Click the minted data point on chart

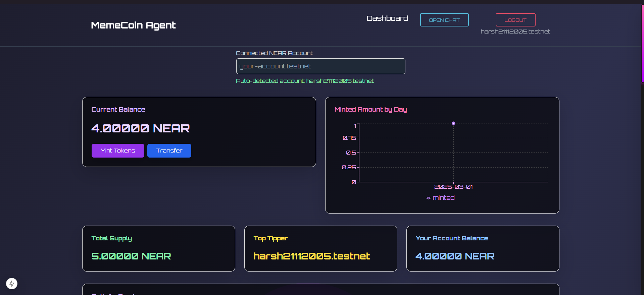coord(453,123)
